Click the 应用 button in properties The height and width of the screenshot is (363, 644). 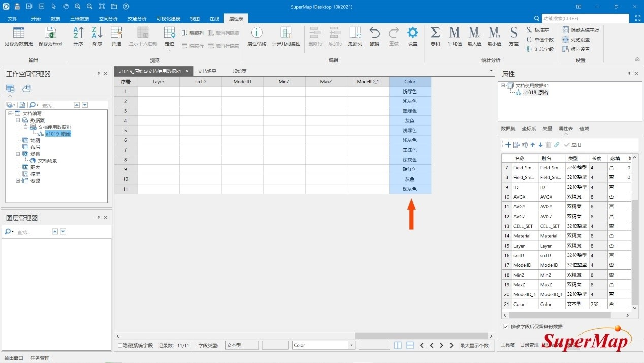coord(572,145)
